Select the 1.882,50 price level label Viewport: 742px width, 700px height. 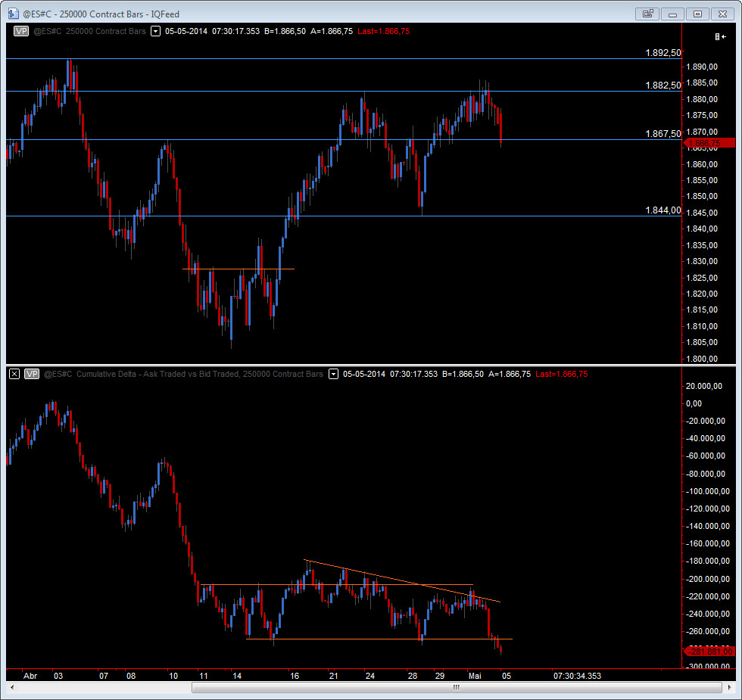click(x=662, y=86)
